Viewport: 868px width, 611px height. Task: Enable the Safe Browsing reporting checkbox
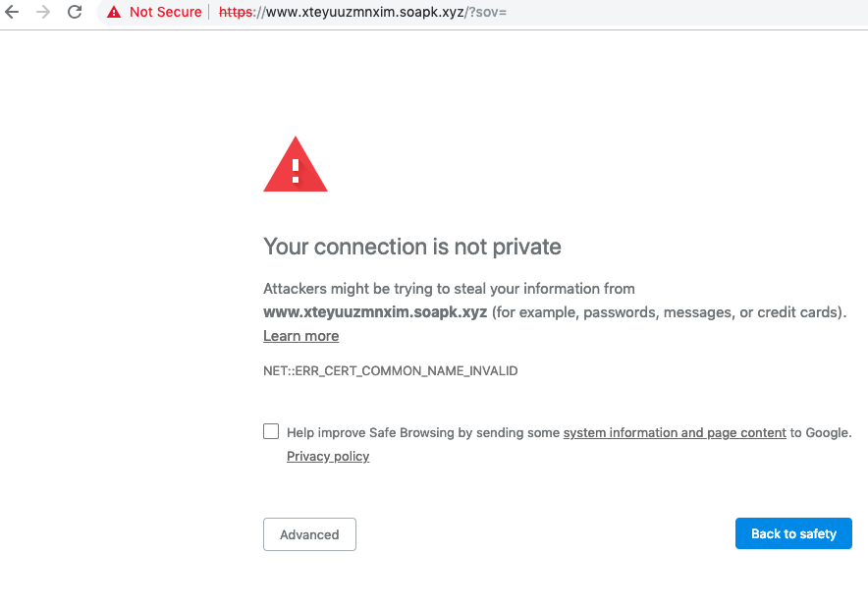271,431
